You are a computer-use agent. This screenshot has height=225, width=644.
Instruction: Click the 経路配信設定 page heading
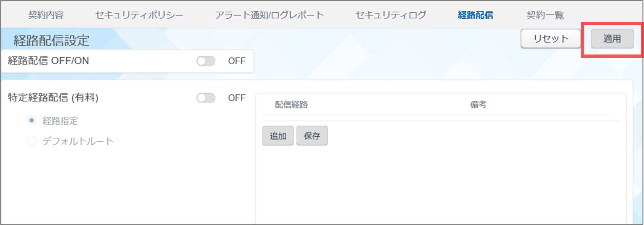coord(51,41)
